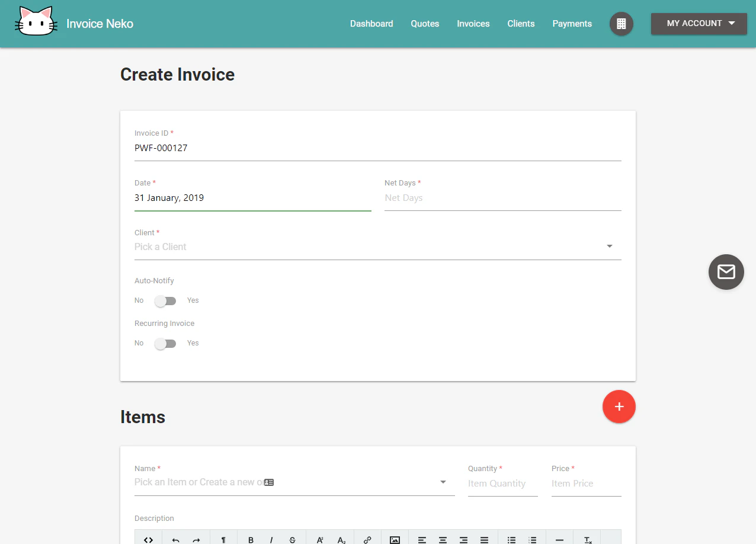The width and height of the screenshot is (756, 544).
Task: Click the Items section heading
Action: click(x=143, y=417)
